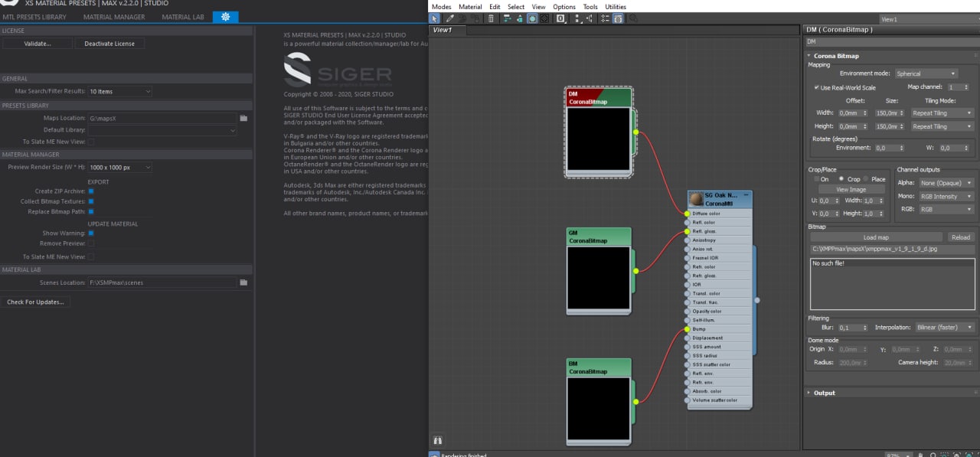Toggle Collect Bitmap Textures checkbox
980x457 pixels.
tap(91, 201)
